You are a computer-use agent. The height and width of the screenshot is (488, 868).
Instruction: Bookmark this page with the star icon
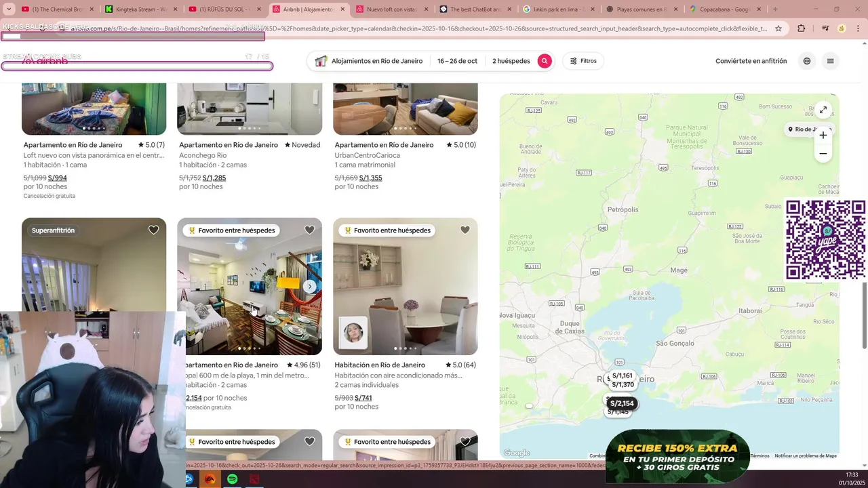(x=778, y=28)
